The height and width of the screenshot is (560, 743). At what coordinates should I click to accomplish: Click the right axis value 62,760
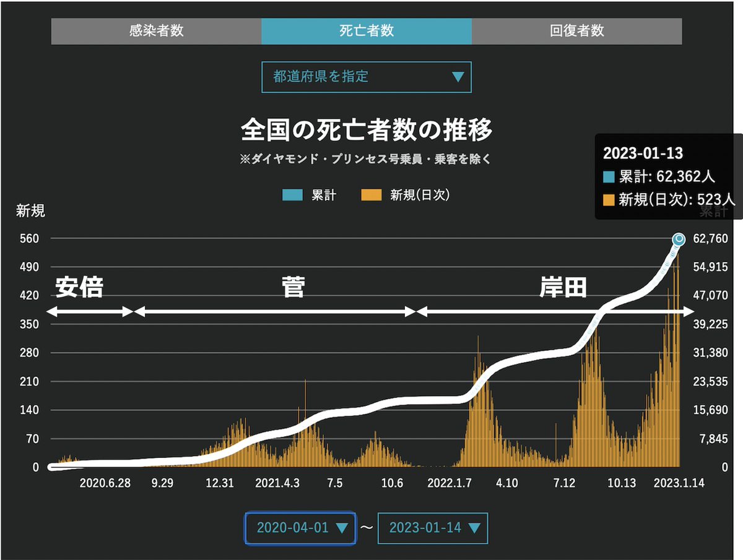[711, 239]
